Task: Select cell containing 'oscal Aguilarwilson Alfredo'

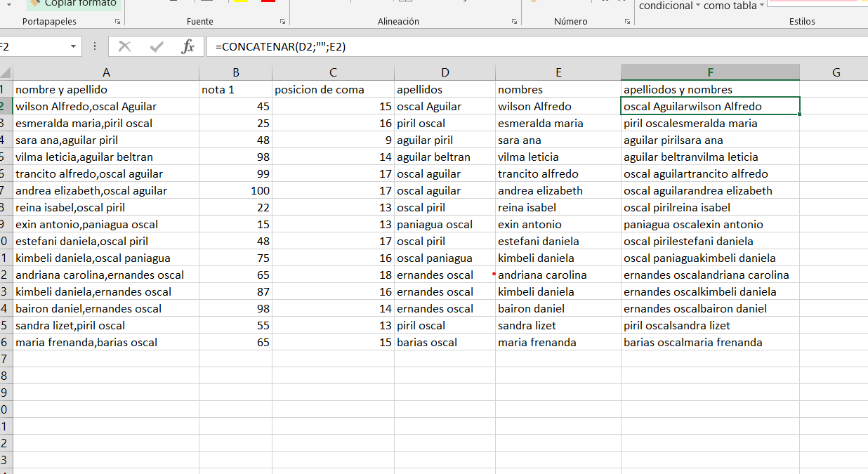Action: click(710, 107)
